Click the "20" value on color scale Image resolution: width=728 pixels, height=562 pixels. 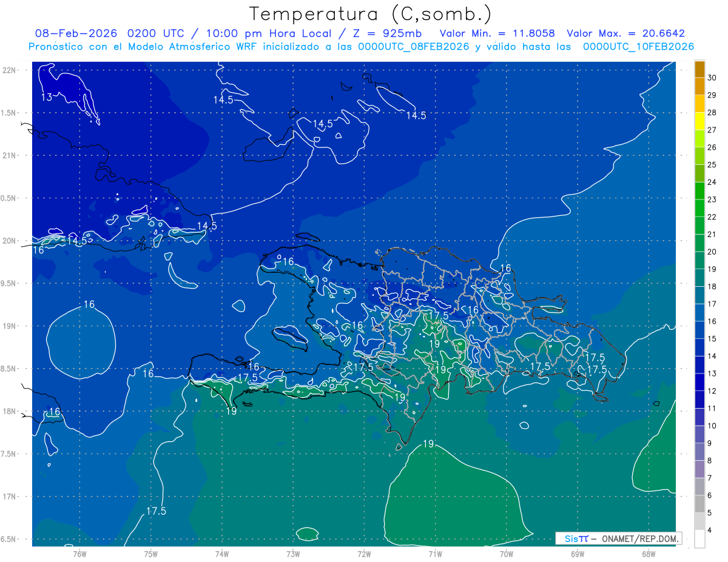713,252
